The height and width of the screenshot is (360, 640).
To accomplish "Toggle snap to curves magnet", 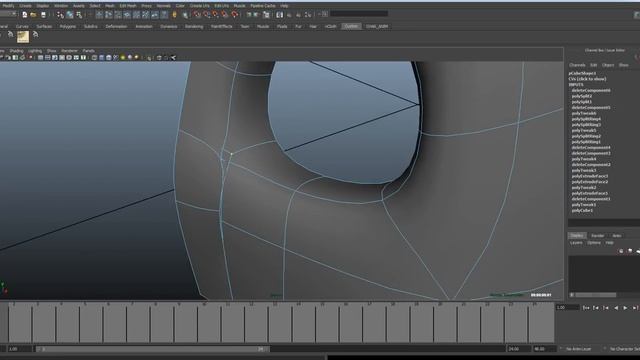I will (207, 15).
